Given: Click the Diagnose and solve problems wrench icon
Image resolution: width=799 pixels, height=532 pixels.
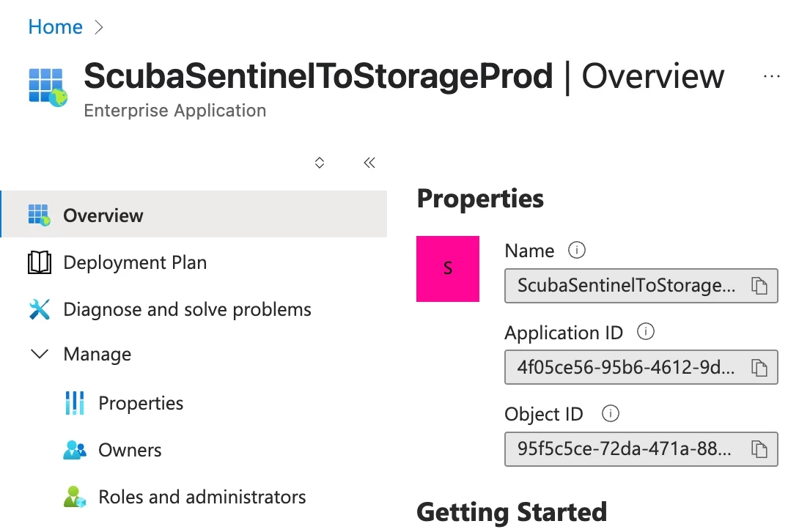Looking at the screenshot, I should click(40, 309).
